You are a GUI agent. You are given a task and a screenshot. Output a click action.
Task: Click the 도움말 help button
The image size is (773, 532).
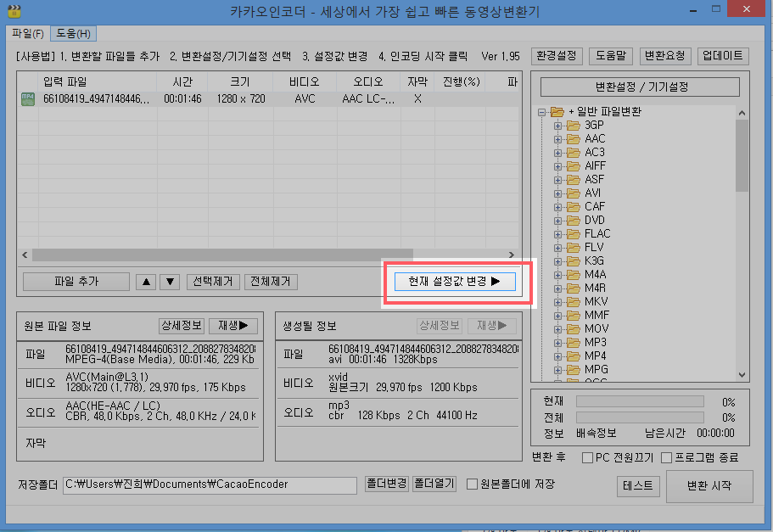611,56
